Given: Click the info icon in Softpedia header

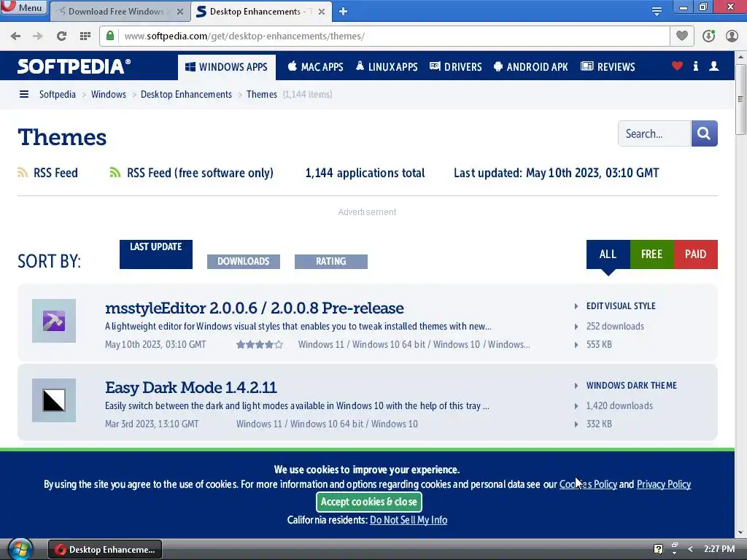Looking at the screenshot, I should [x=695, y=66].
